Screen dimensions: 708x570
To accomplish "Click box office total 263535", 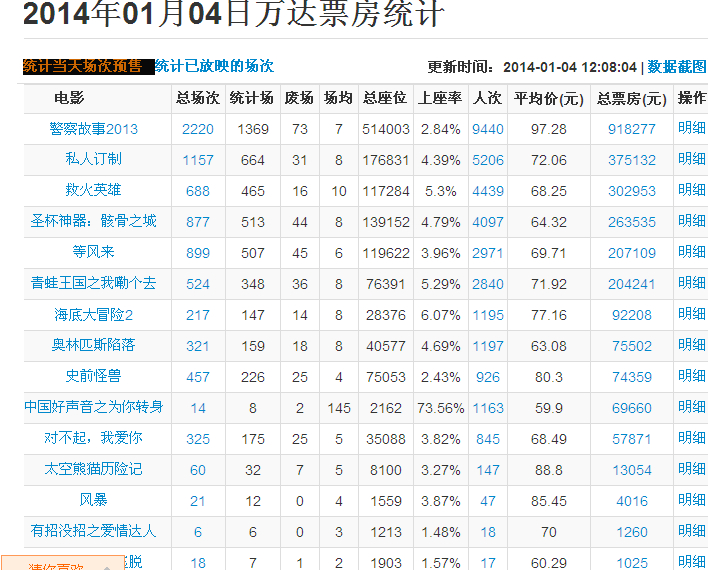I will pos(632,222).
